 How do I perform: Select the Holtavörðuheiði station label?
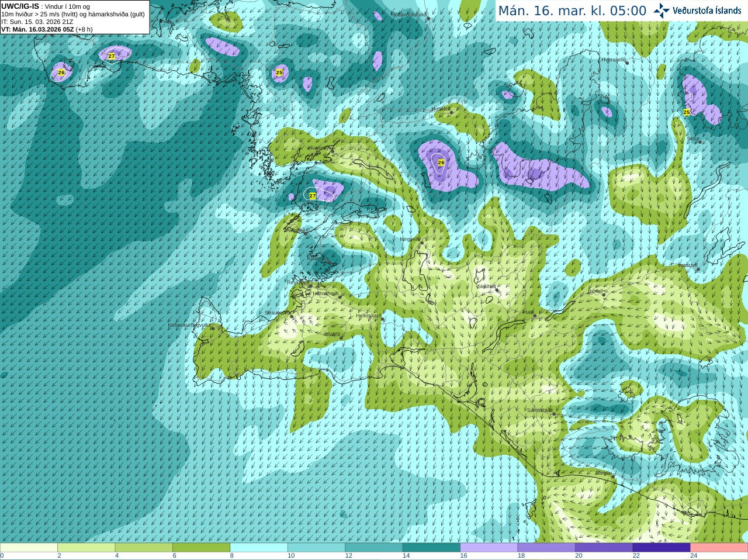[409, 14]
